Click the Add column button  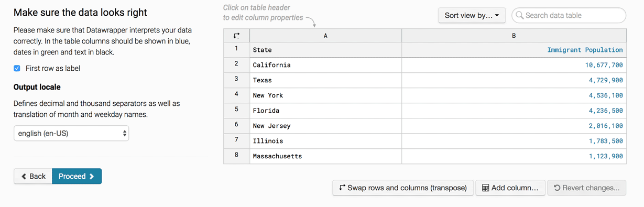click(510, 188)
